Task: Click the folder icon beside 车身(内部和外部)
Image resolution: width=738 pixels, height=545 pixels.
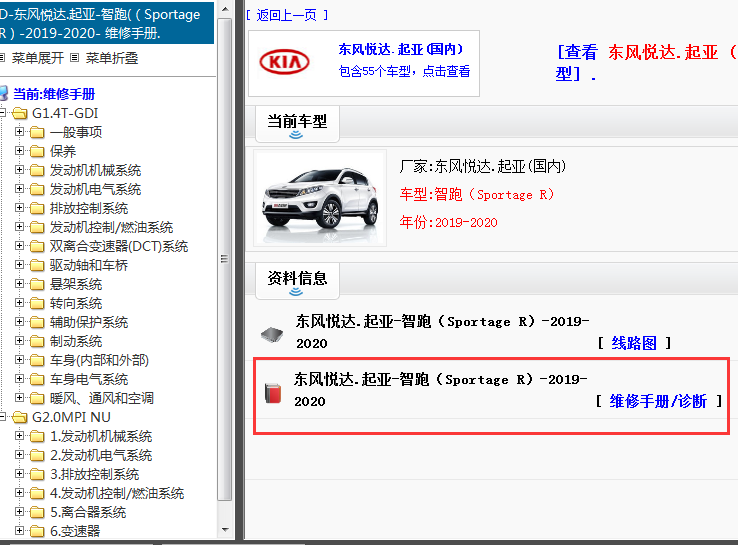Action: coord(37,361)
